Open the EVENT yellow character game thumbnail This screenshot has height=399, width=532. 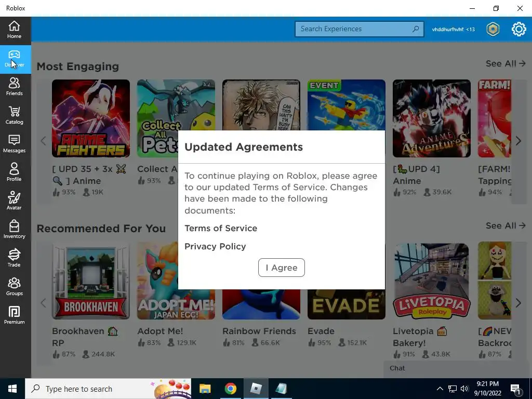(x=347, y=105)
